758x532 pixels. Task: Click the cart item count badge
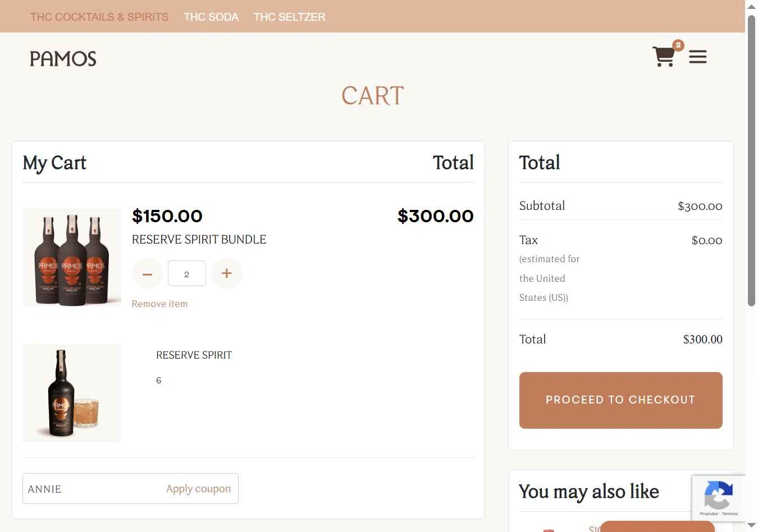click(x=678, y=45)
